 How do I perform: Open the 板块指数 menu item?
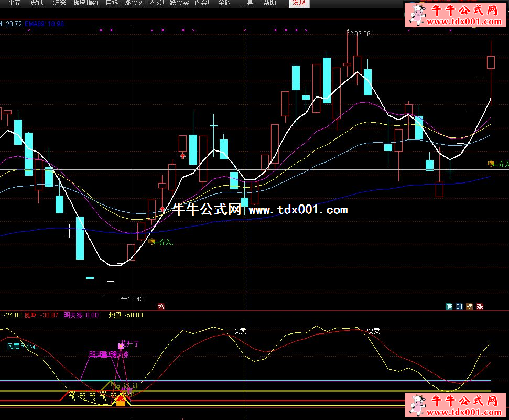tap(85, 3)
